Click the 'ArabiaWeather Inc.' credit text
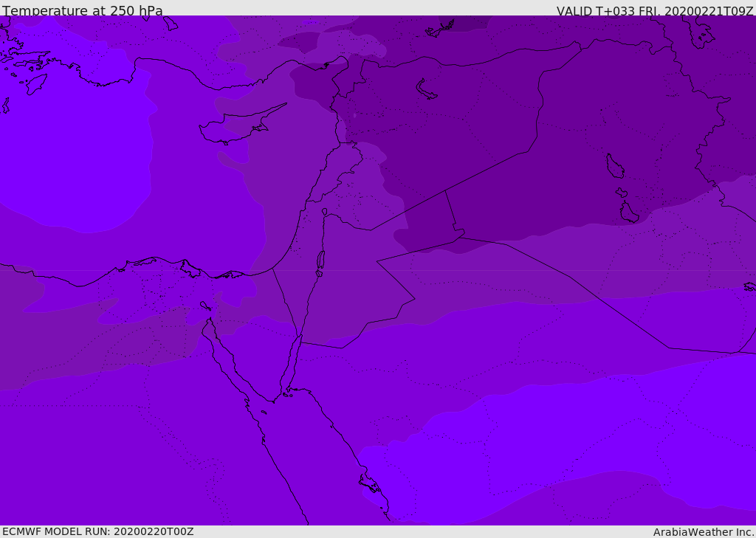The height and width of the screenshot is (538, 756). (704, 532)
